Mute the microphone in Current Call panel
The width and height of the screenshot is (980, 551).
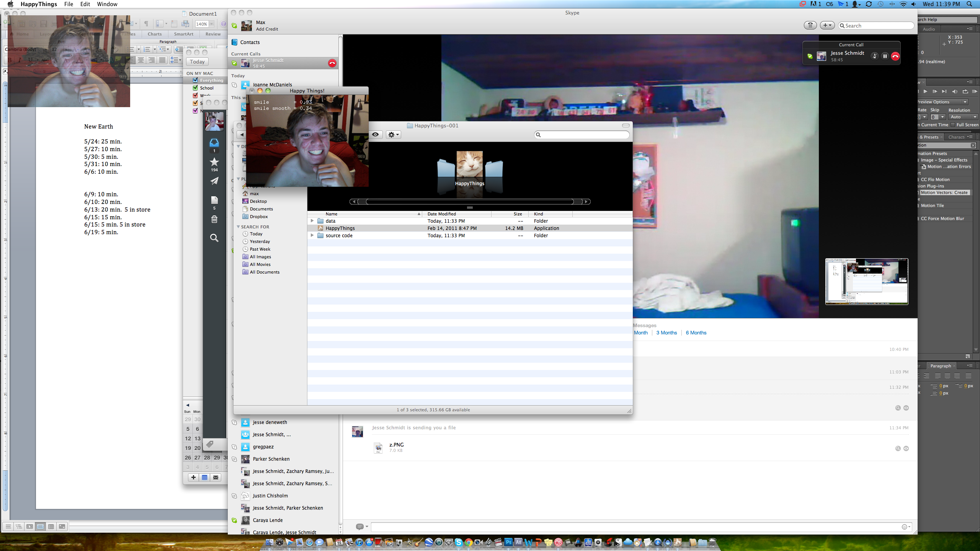point(874,56)
